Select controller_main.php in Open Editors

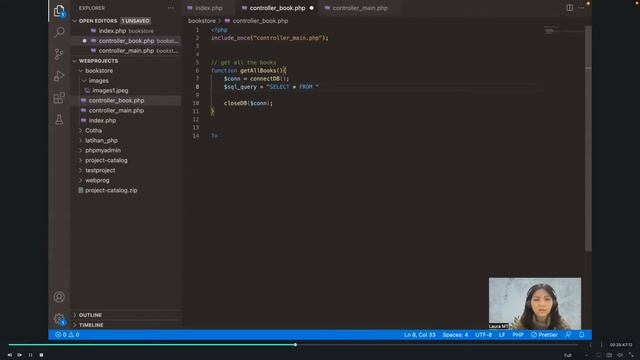point(127,51)
